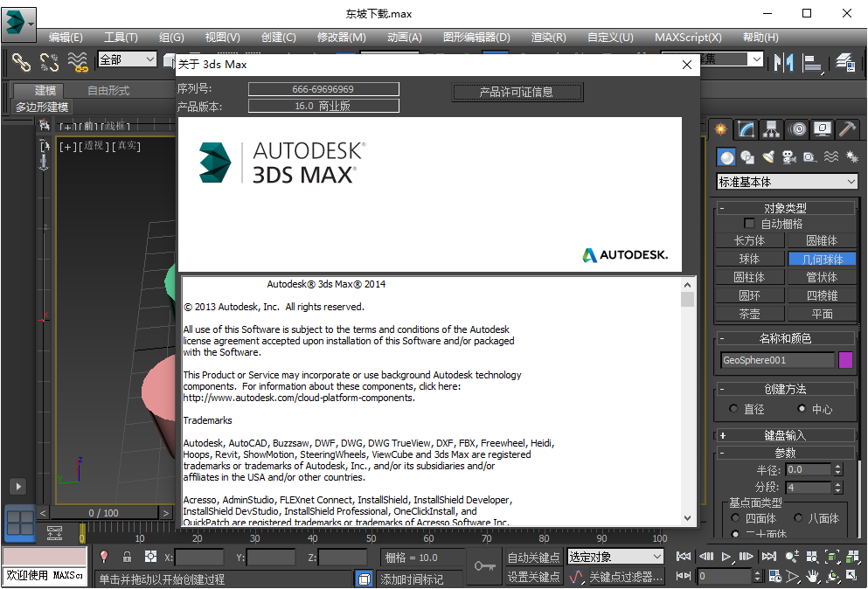The height and width of the screenshot is (589, 868).
Task: Switch to the Utilities hammer icon
Action: (848, 129)
